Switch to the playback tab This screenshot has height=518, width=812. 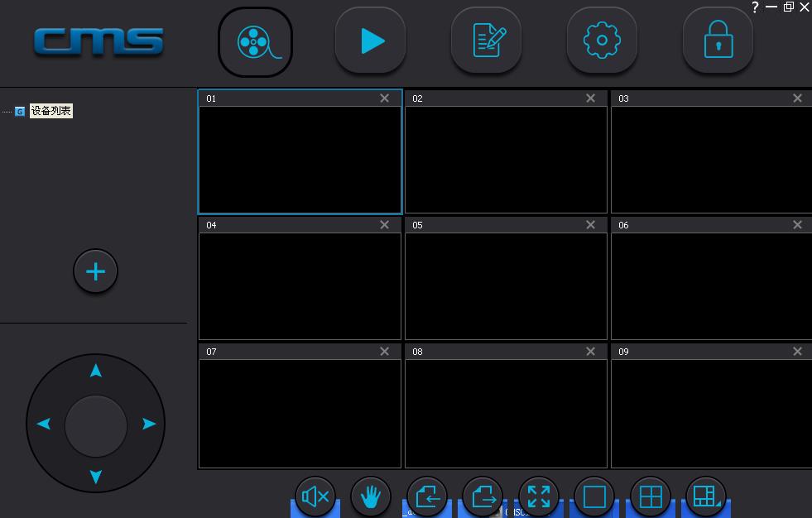[371, 41]
